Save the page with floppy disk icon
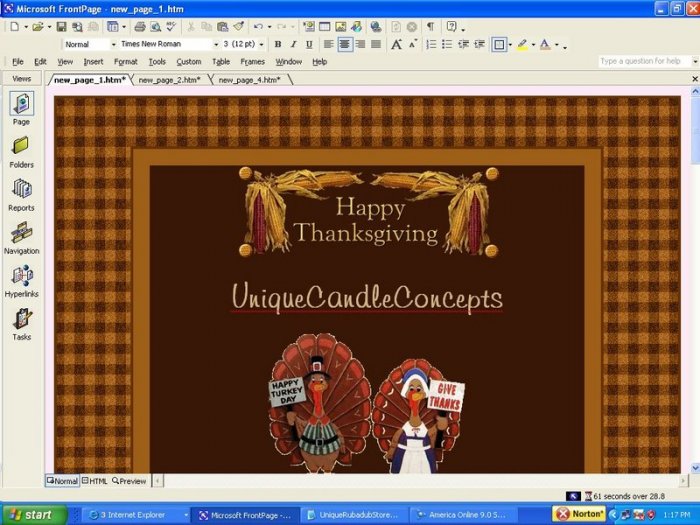 pos(61,27)
